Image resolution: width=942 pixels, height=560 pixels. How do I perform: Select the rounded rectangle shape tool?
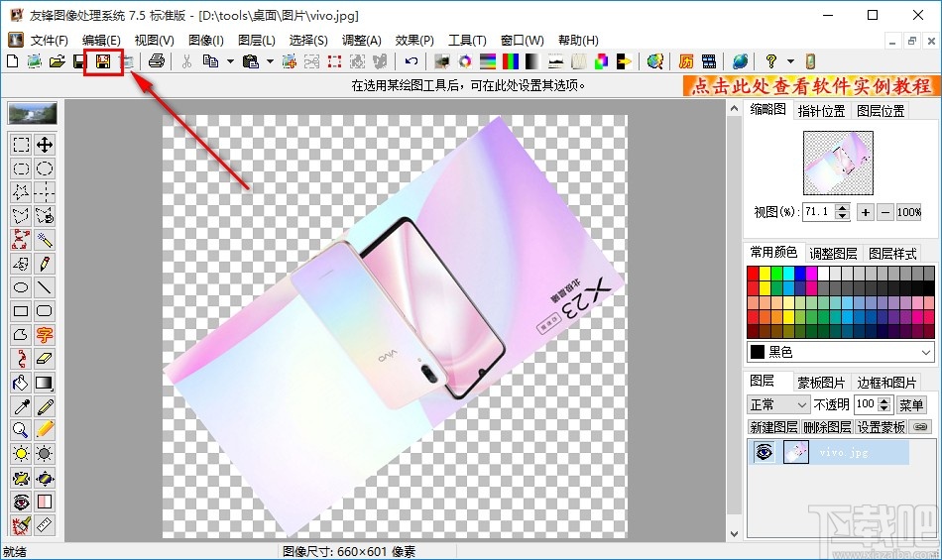(45, 311)
